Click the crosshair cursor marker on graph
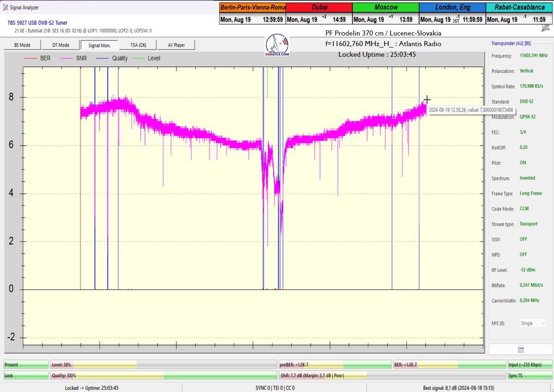This screenshot has width=554, height=392. pyautogui.click(x=427, y=100)
